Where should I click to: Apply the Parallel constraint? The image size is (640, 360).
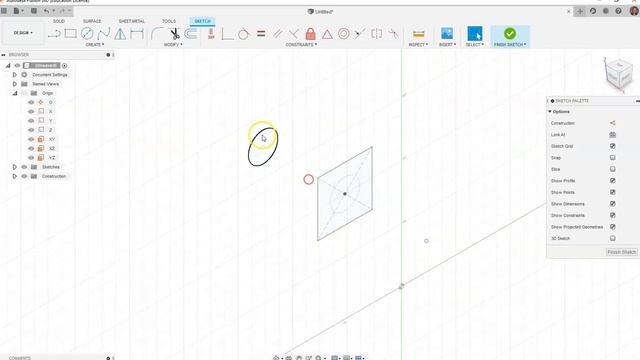[278, 33]
